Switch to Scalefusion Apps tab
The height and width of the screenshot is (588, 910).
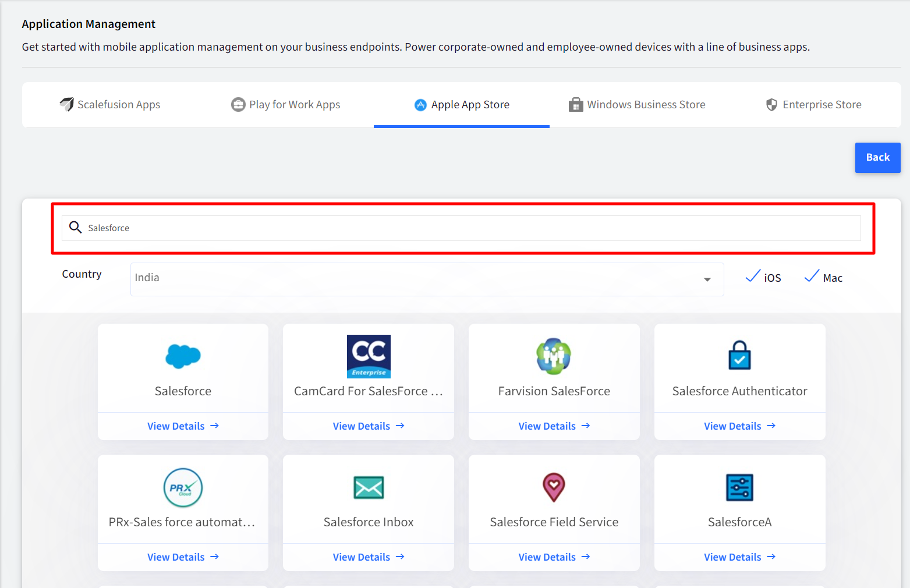pyautogui.click(x=110, y=105)
